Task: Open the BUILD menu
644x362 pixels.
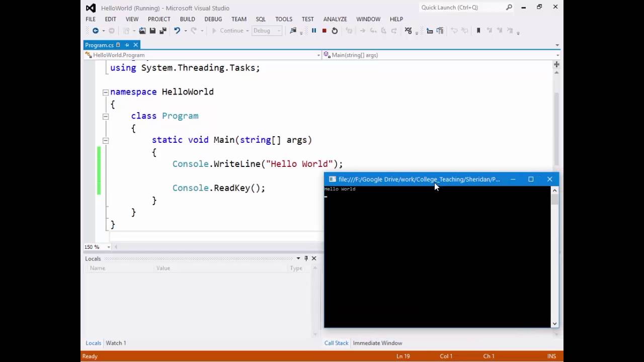Action: tap(187, 19)
